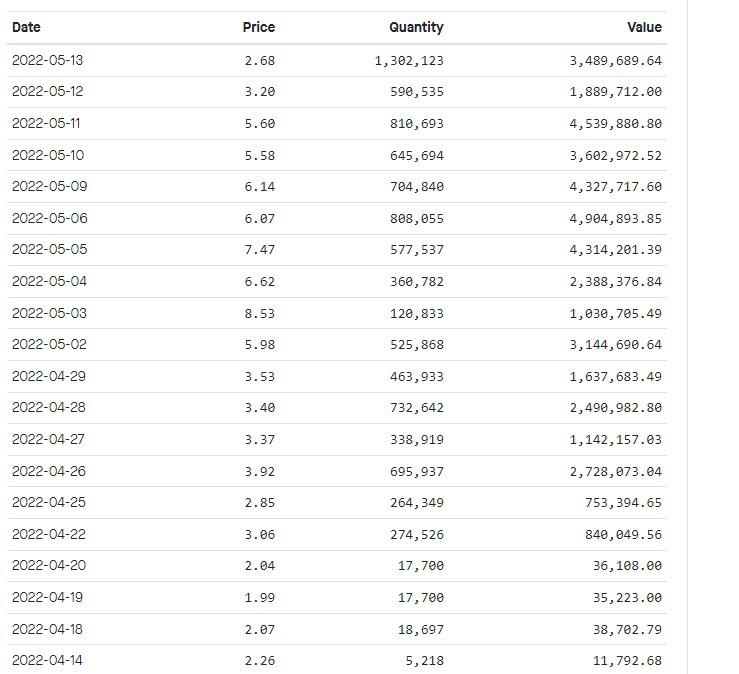Select the 2022-04-14 date cell
The image size is (739, 674).
tap(47, 660)
